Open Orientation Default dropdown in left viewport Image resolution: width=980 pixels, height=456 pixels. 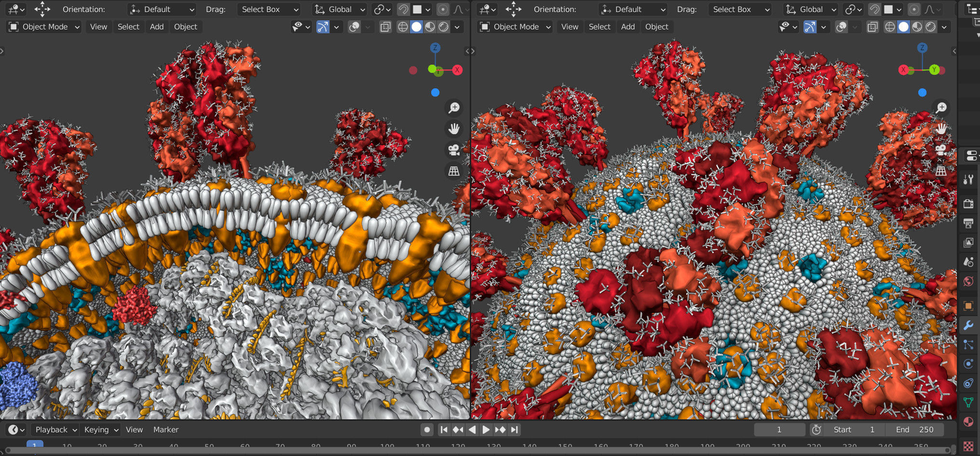[162, 9]
